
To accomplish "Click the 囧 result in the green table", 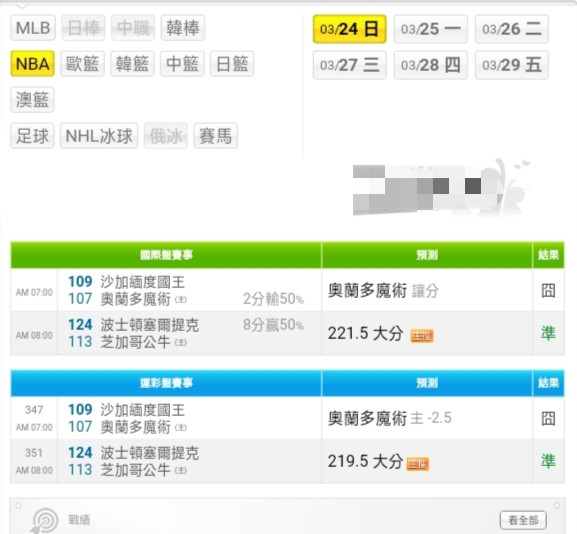I will (548, 290).
